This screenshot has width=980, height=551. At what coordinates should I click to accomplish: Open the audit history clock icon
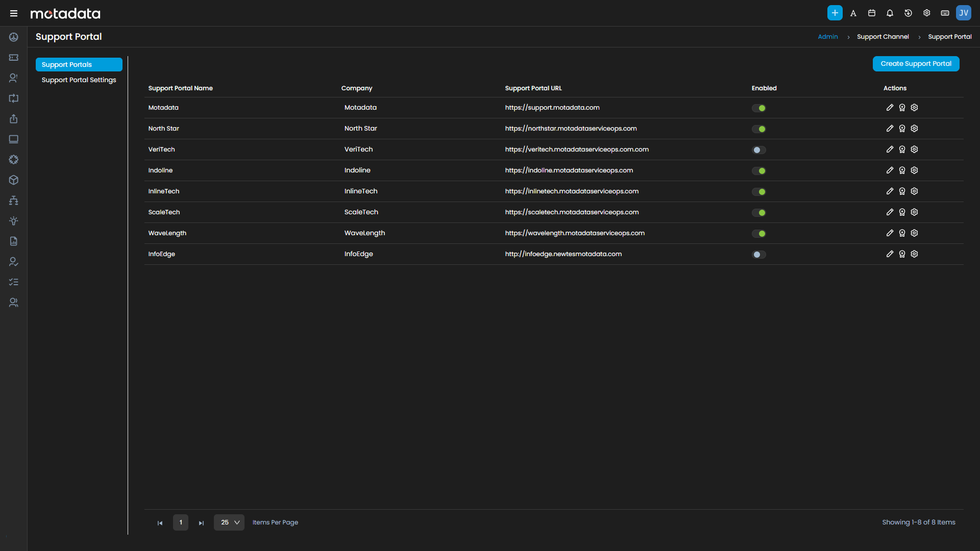tap(908, 13)
